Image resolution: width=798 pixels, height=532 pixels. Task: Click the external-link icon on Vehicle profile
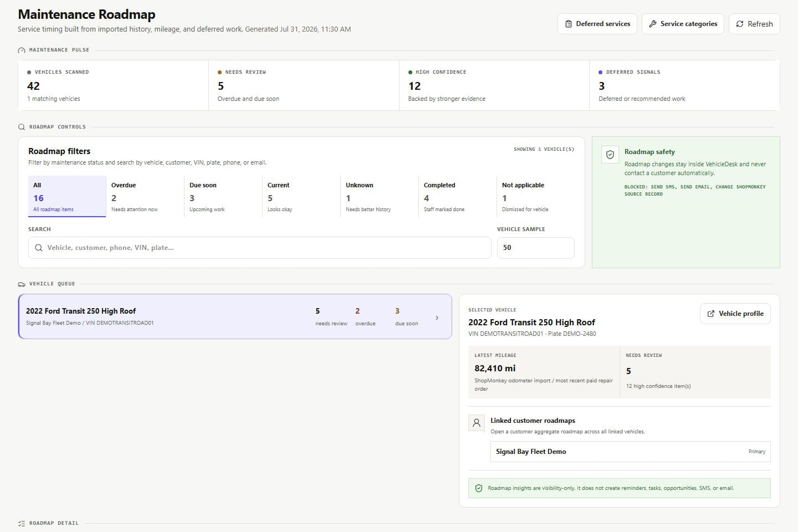coord(711,314)
